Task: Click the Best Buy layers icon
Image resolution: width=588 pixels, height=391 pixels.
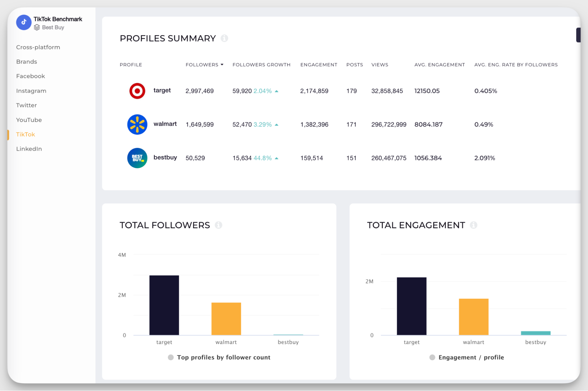Action: pos(37,27)
